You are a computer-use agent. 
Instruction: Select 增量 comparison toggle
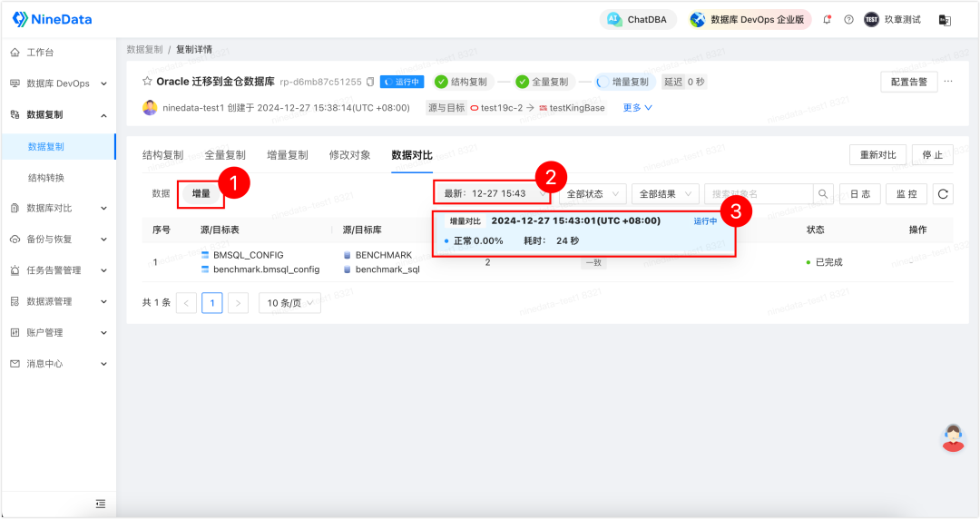coord(201,194)
